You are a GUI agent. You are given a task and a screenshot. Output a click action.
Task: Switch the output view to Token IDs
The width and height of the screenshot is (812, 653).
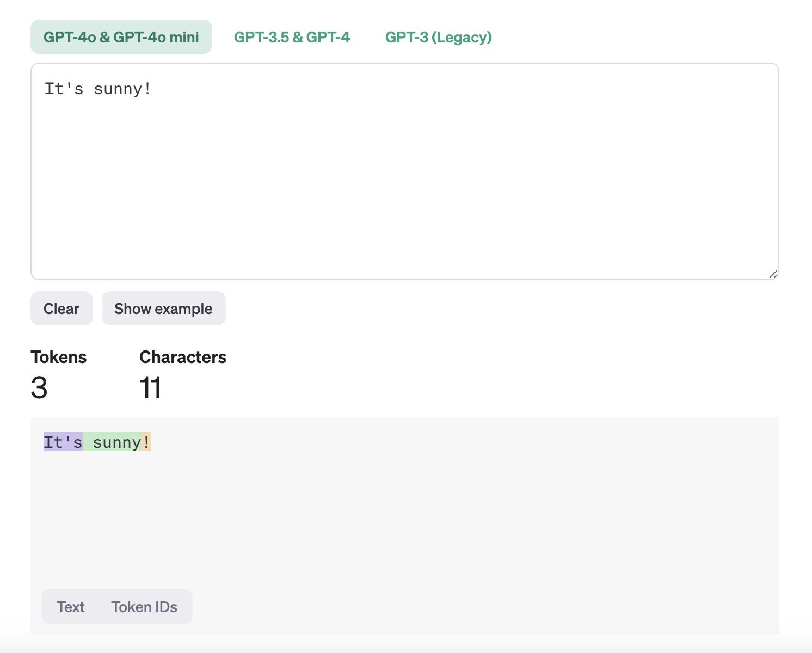pos(144,607)
